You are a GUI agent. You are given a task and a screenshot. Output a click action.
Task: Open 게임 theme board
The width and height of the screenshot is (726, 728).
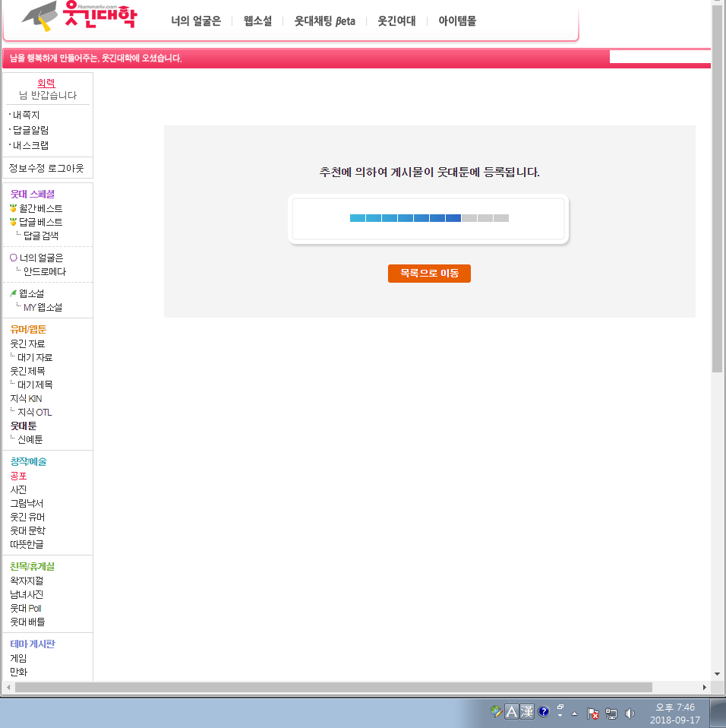point(18,658)
